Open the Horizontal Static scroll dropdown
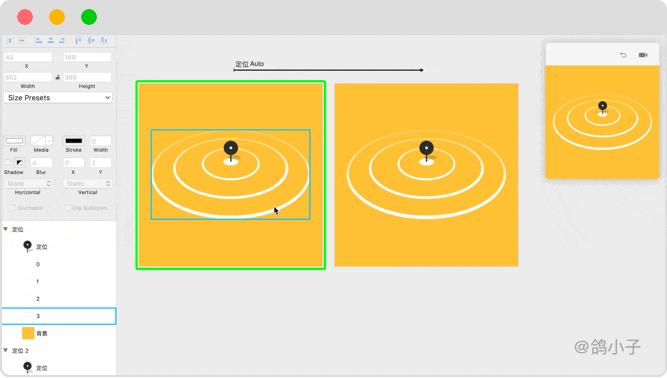 28,184
